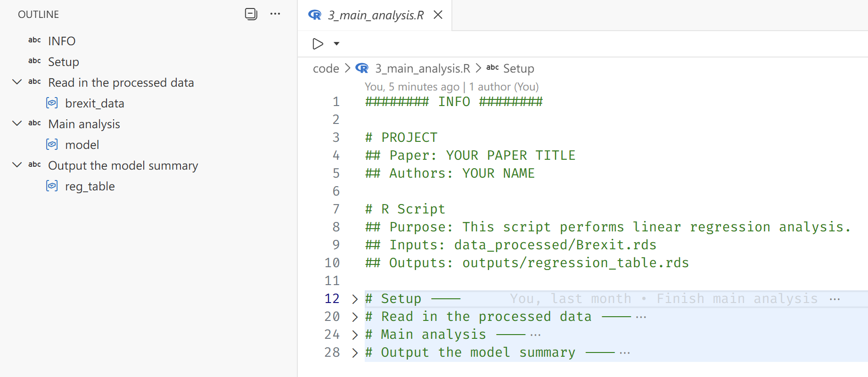The height and width of the screenshot is (377, 868).
Task: Collapse 'Output the model summary' outline section
Action: [x=17, y=165]
